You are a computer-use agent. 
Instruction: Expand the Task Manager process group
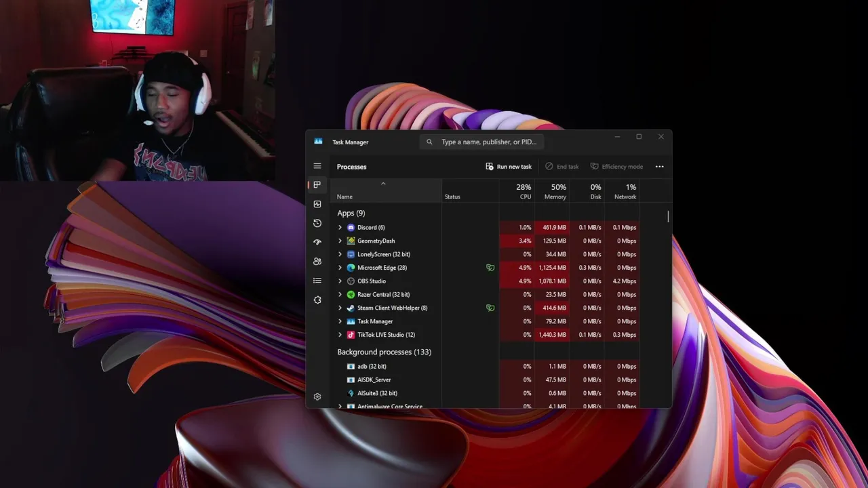340,321
